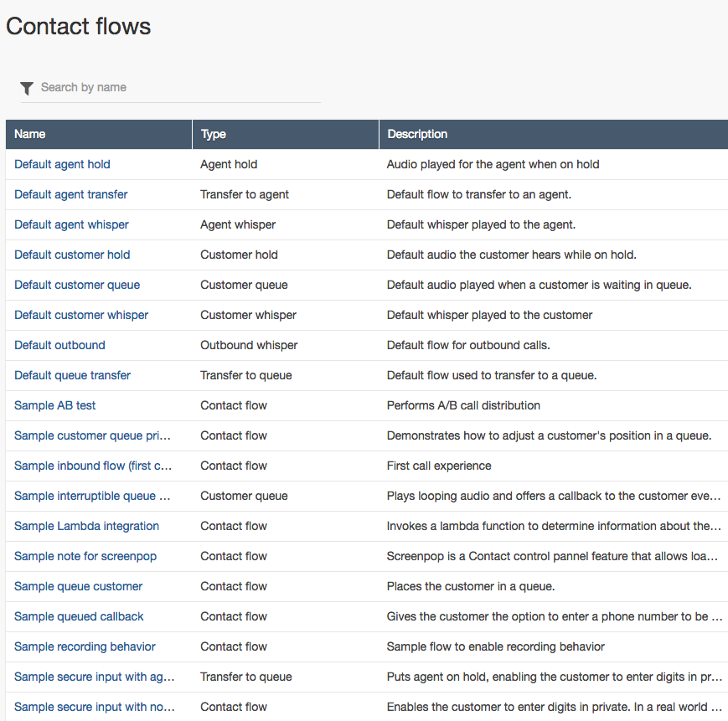Viewport: 728px width, 721px height.
Task: Open Sample Lambda integration flow
Action: (86, 526)
